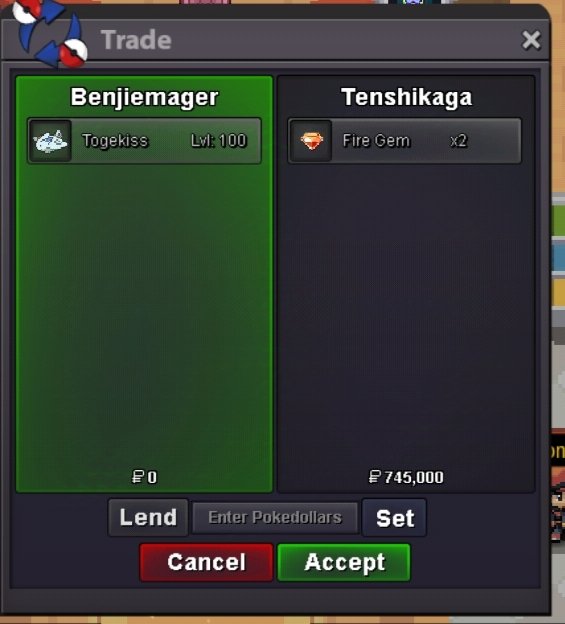565x624 pixels.
Task: Click the Tenshikaga player name
Action: pos(407,97)
